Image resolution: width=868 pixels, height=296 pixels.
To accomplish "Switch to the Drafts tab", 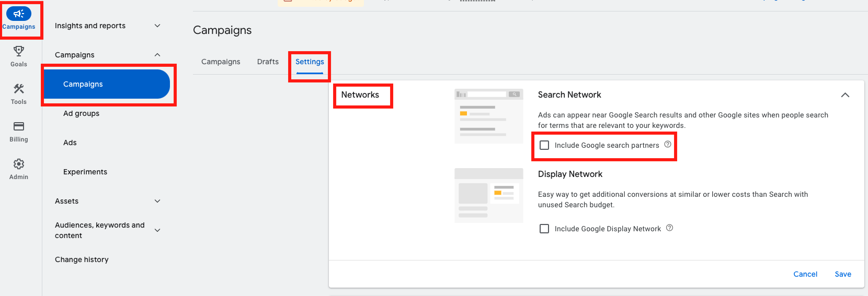I will click(268, 62).
